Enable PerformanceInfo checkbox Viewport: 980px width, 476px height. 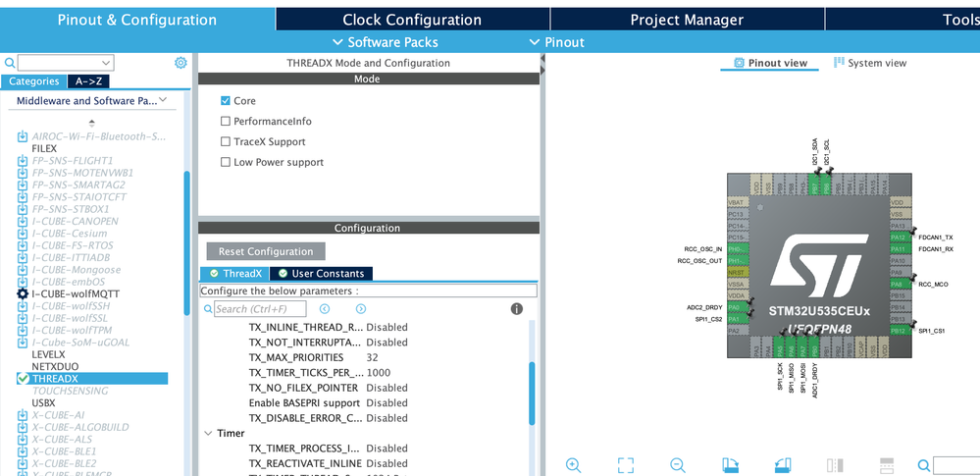tap(226, 122)
